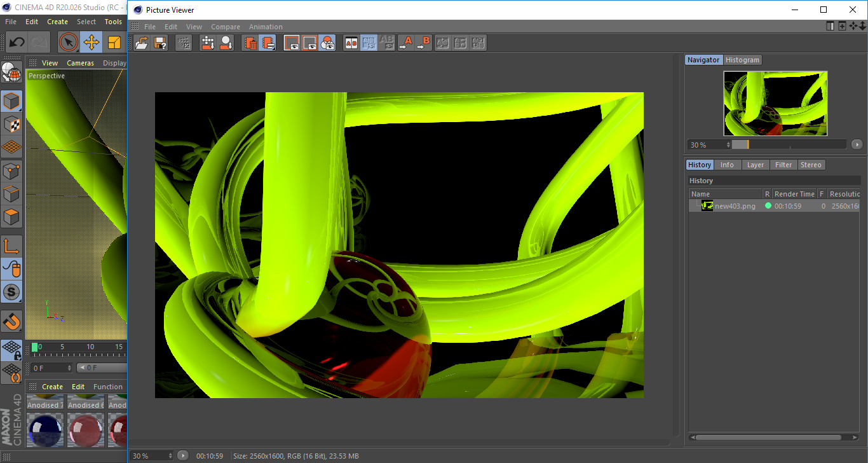Click the Render Marked Takes icon

(x=226, y=43)
